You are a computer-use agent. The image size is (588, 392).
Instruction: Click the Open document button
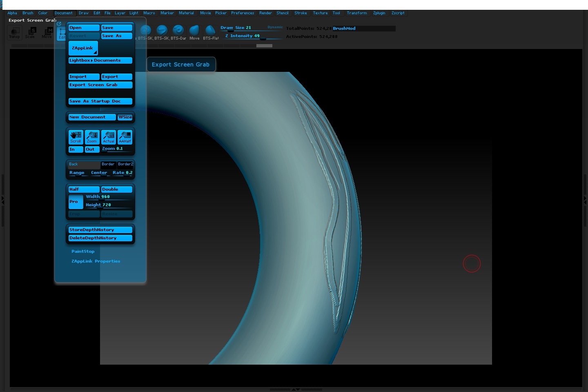tap(84, 28)
